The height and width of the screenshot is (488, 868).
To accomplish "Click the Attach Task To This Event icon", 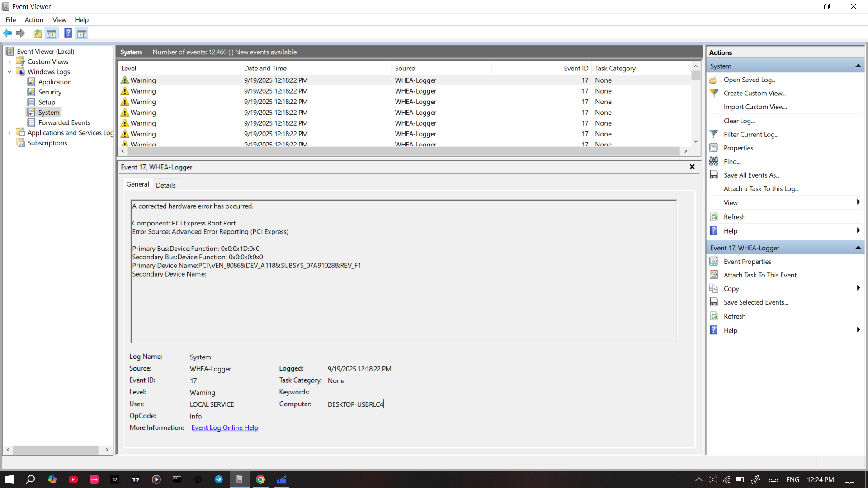I will tap(714, 275).
